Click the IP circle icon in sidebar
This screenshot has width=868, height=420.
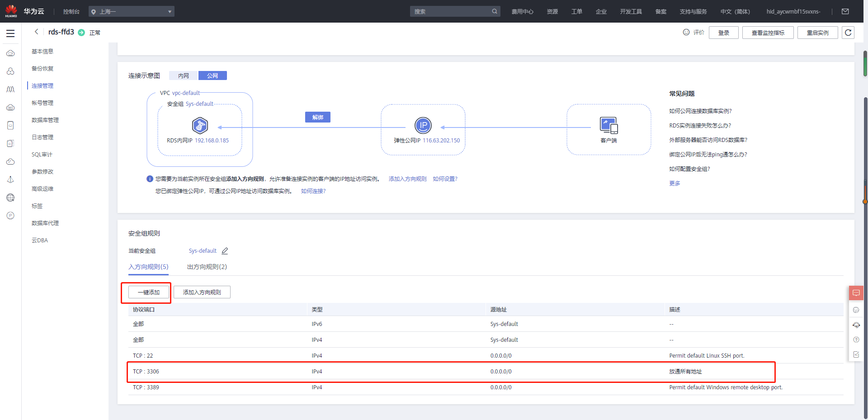[x=10, y=216]
